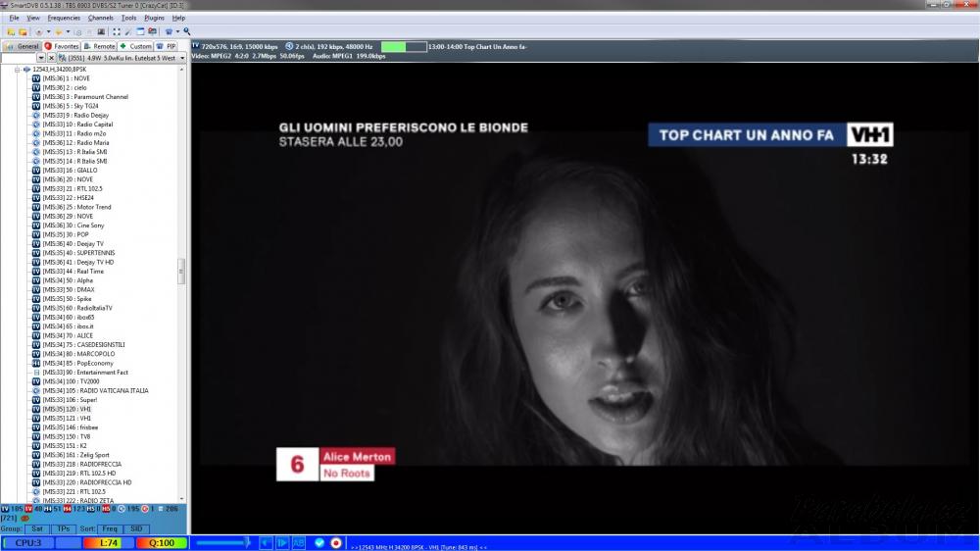Collapse the 12543,H,34200,8PSK transponder node
Viewport: 980px width, 551px height.
pyautogui.click(x=18, y=70)
